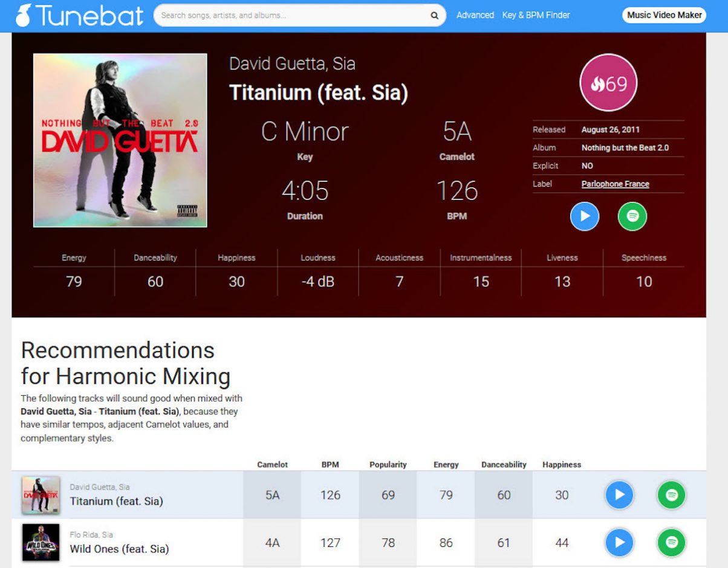Image resolution: width=728 pixels, height=568 pixels.
Task: Click the popularity flame badge showing 69
Action: 609,82
